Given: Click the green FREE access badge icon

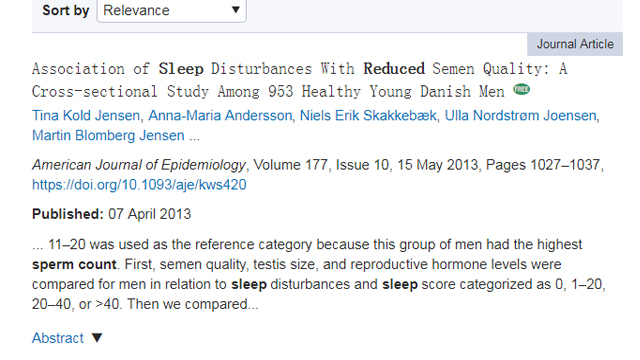Looking at the screenshot, I should tap(521, 89).
